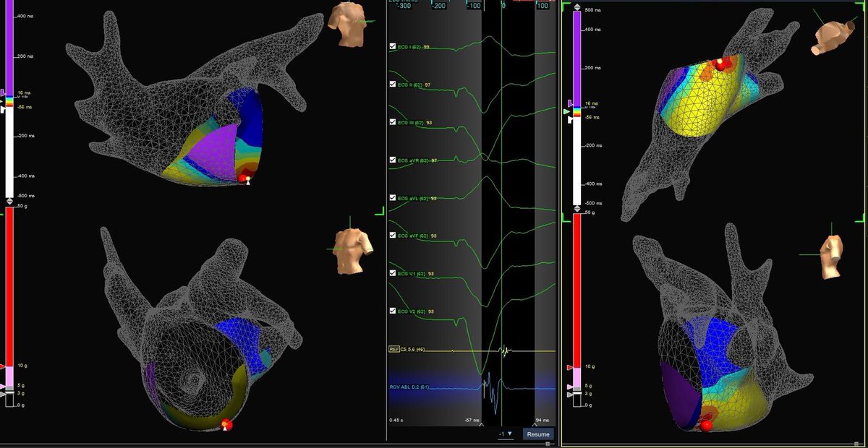Click the torso orientation icon of lower-left map

point(354,250)
